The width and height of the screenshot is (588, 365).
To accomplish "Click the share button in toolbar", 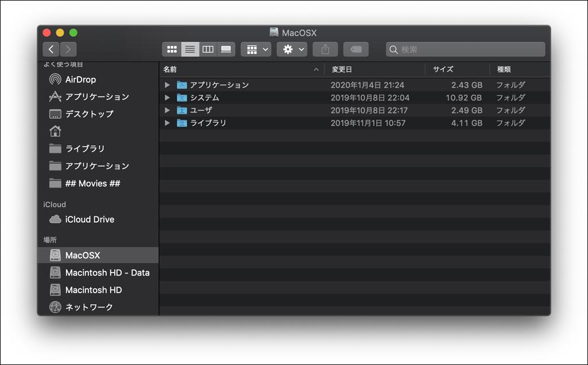I will [x=325, y=49].
